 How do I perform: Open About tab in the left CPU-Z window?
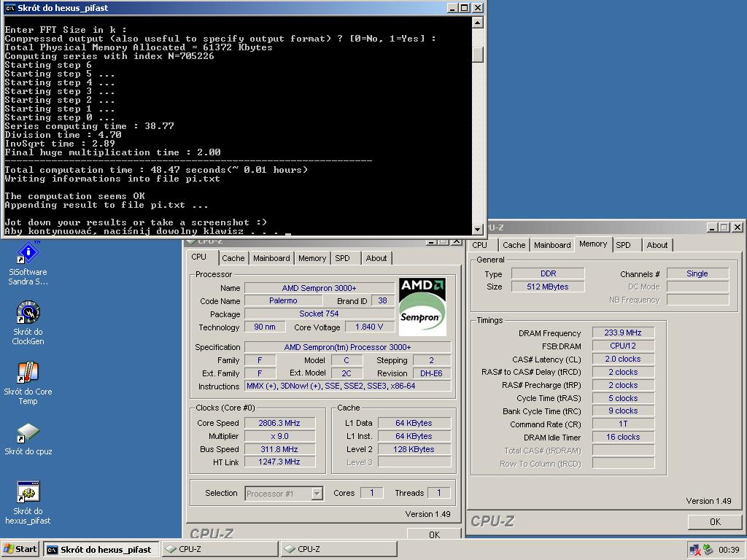376,258
